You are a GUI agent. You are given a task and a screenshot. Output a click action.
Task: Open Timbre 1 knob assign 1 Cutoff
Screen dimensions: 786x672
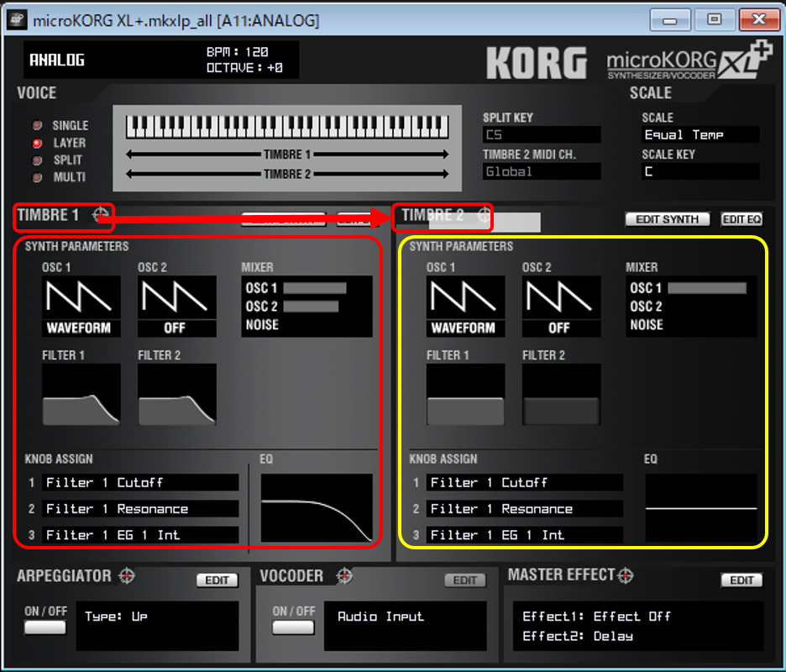(140, 482)
